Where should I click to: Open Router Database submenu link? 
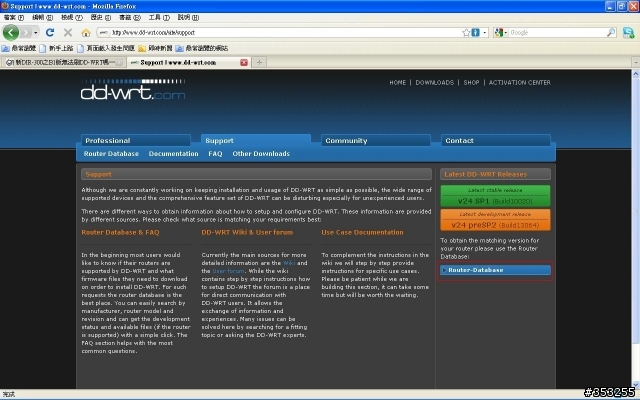[111, 154]
